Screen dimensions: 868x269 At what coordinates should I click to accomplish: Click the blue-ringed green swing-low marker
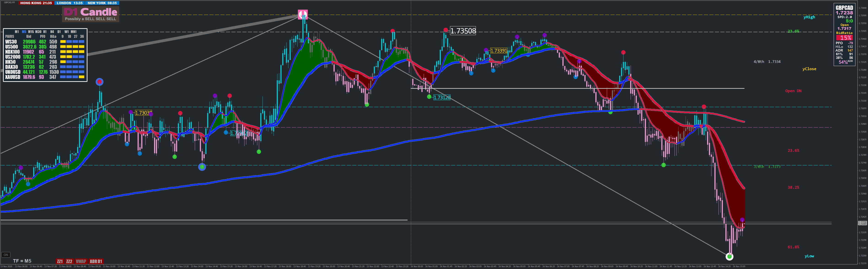click(202, 167)
